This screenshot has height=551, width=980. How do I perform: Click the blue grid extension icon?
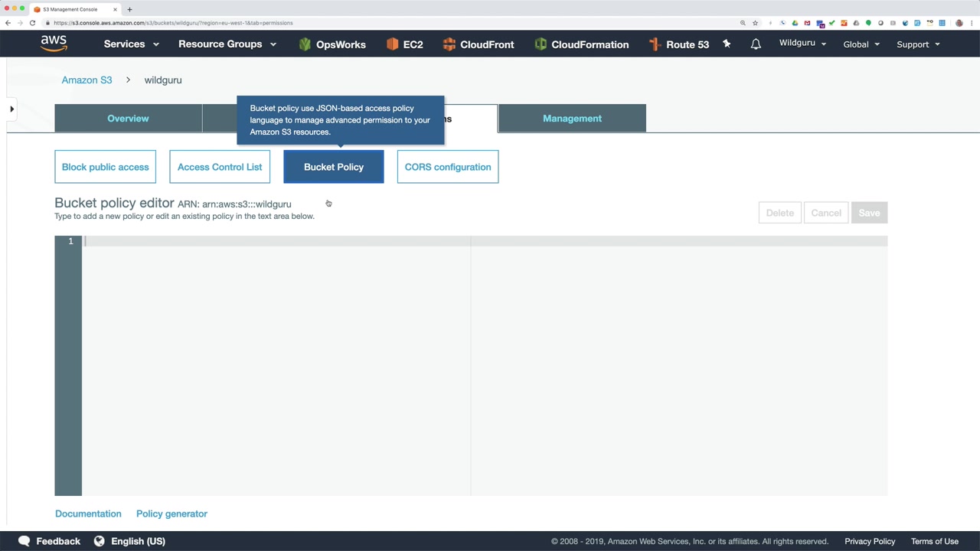pyautogui.click(x=942, y=23)
